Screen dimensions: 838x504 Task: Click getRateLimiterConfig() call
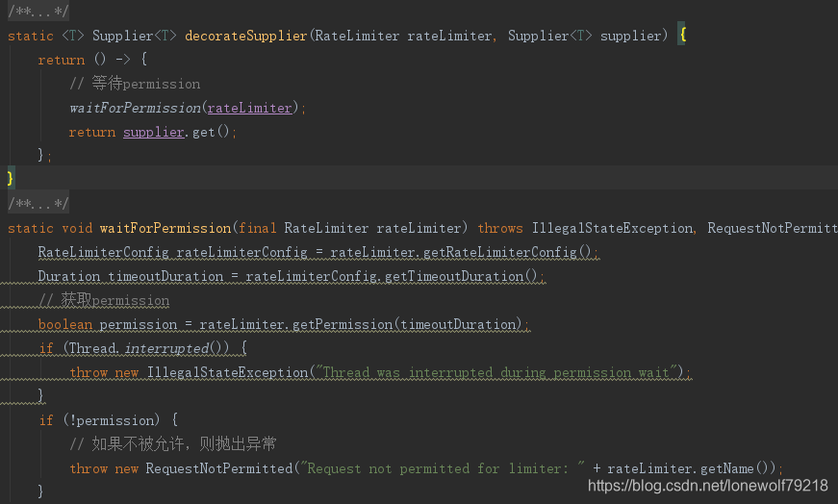[x=507, y=252]
